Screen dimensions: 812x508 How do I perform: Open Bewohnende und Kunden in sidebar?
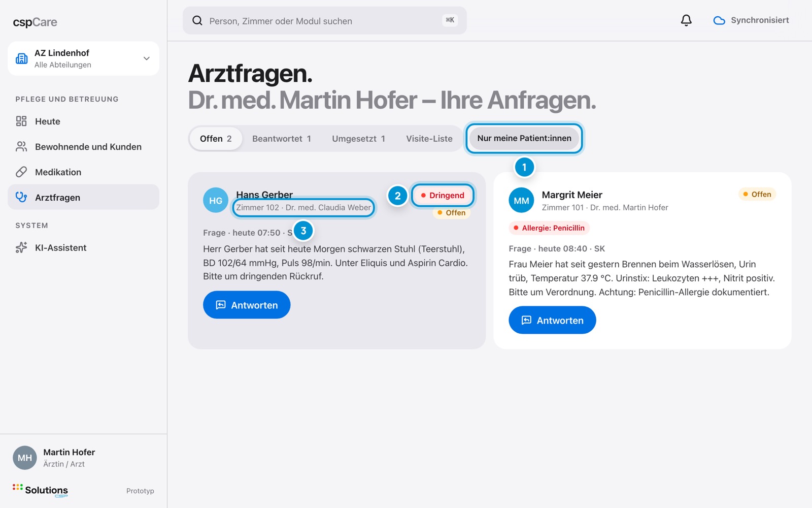point(83,146)
